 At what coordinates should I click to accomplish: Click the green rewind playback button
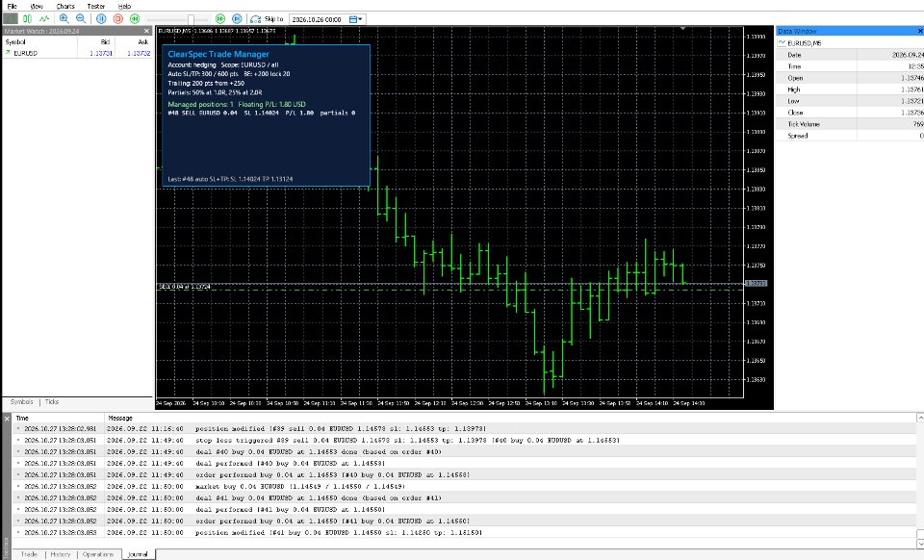[x=135, y=19]
